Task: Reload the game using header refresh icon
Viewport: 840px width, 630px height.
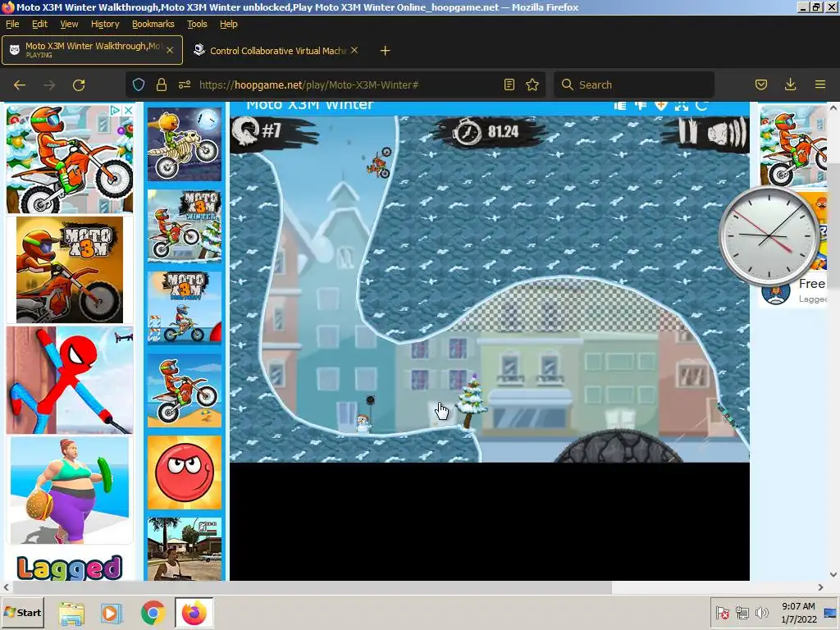Action: click(702, 106)
